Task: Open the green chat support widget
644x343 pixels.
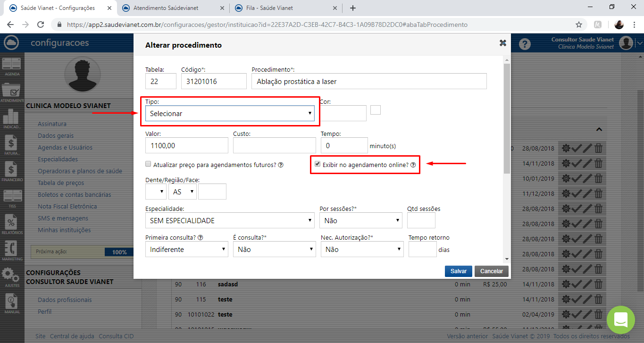Action: coord(621,319)
